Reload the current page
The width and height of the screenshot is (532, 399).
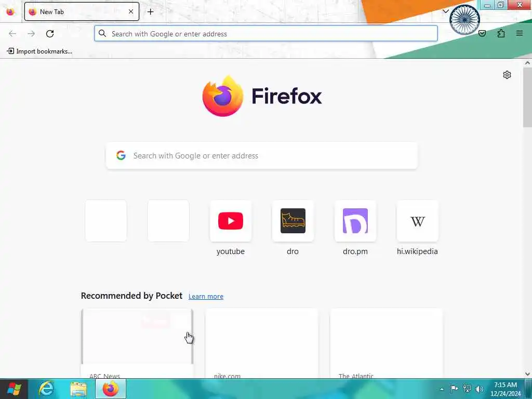tap(50, 34)
